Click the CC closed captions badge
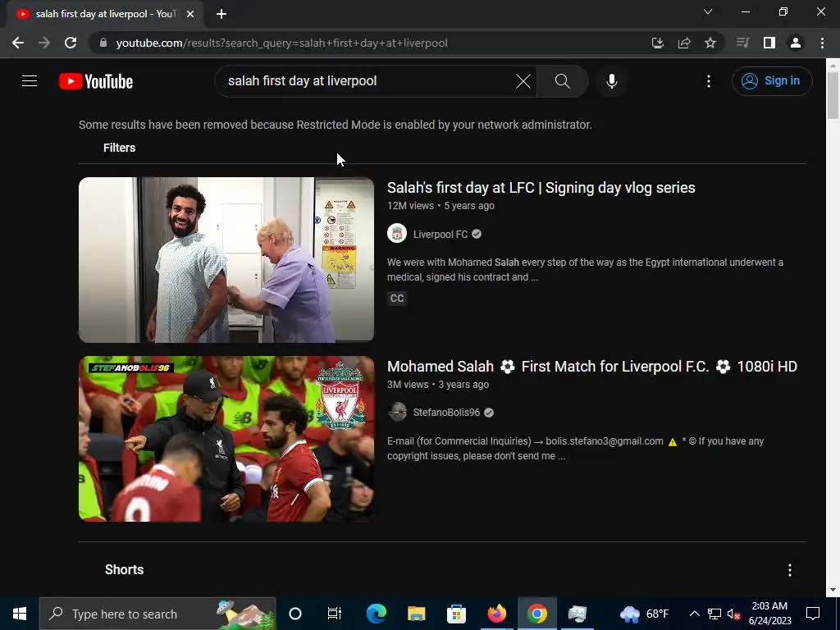Viewport: 840px width, 630px height. 397,299
